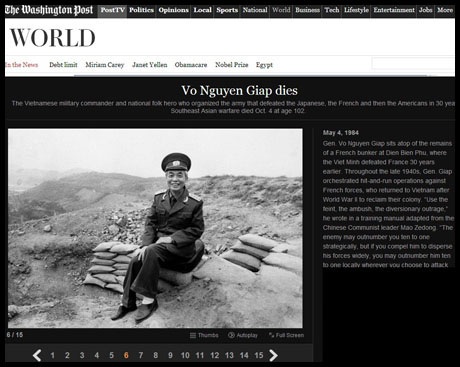Viewport: 460px width, 367px height.
Task: Jump to gallery photo 9
Action: point(170,355)
